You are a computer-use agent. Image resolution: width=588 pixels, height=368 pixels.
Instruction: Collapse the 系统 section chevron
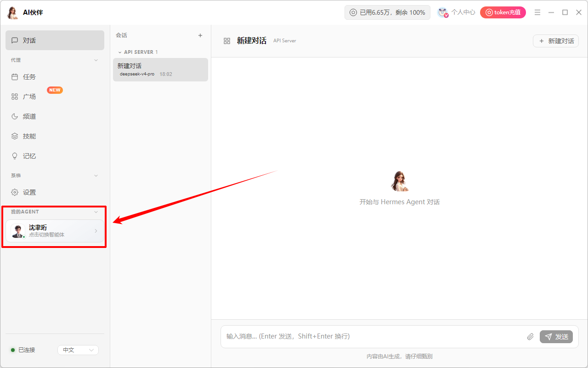tap(96, 176)
